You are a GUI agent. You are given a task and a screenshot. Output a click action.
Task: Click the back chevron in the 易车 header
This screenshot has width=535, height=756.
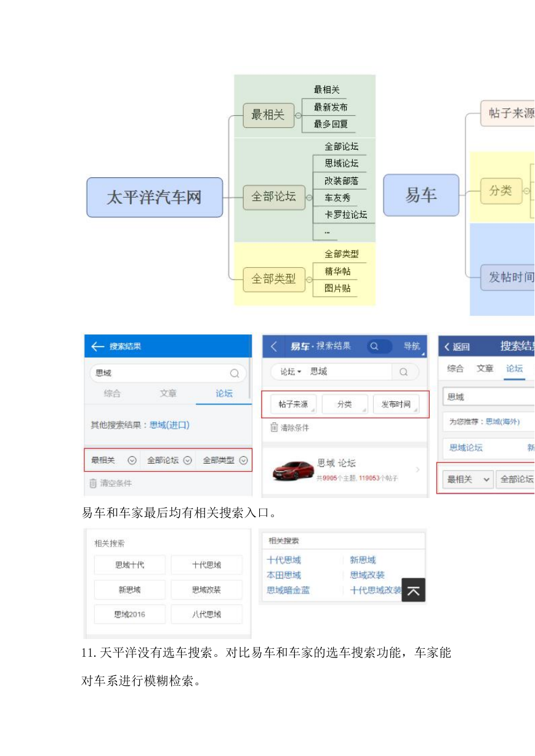pos(275,347)
